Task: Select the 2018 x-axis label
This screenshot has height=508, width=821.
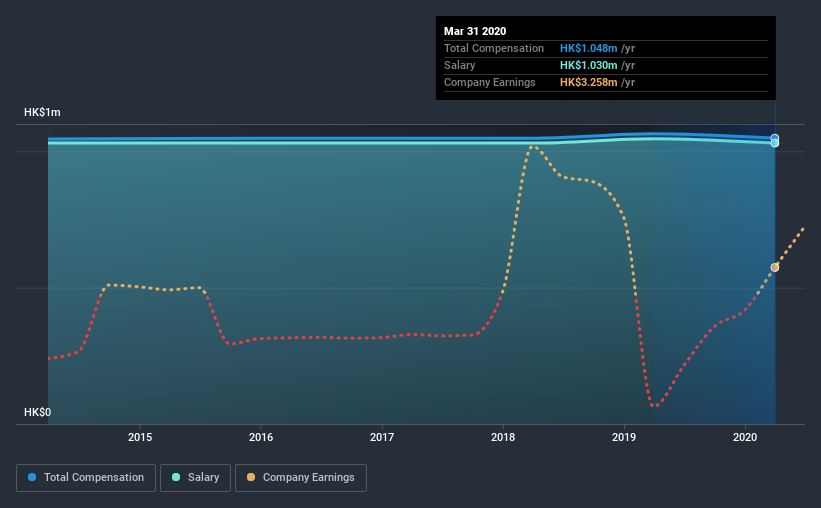Action: (503, 437)
